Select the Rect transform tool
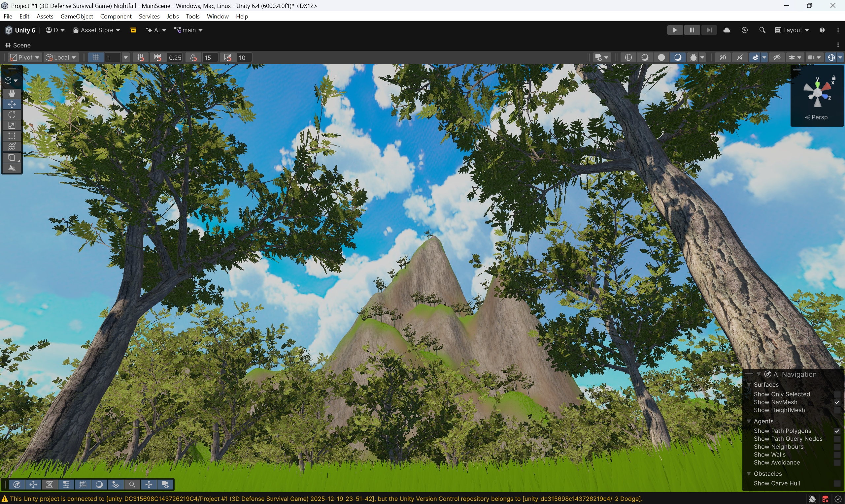The image size is (845, 504). 12,136
